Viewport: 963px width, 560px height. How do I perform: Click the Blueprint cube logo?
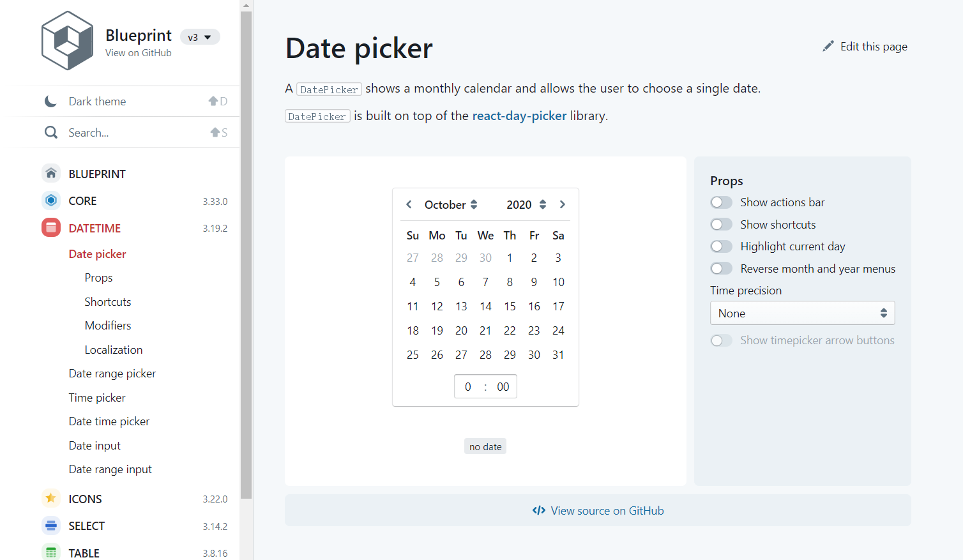[67, 41]
